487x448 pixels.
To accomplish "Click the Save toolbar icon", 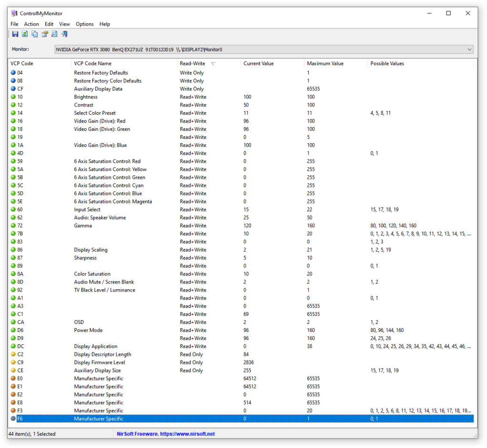I will pyautogui.click(x=15, y=34).
